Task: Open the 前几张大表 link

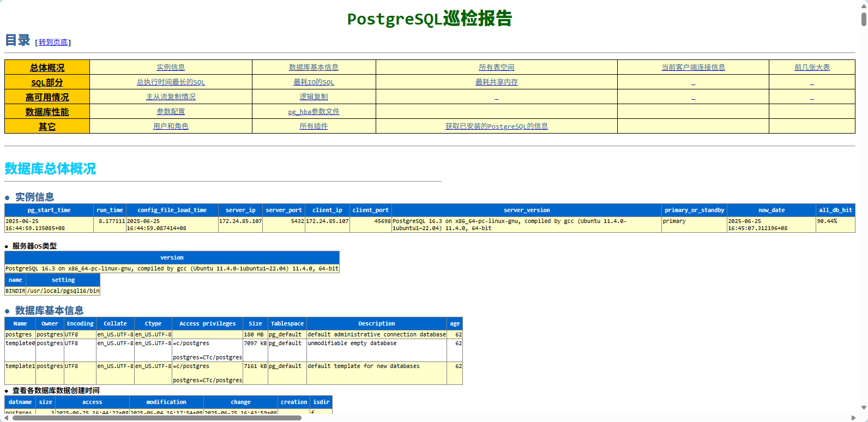Action: [x=812, y=67]
